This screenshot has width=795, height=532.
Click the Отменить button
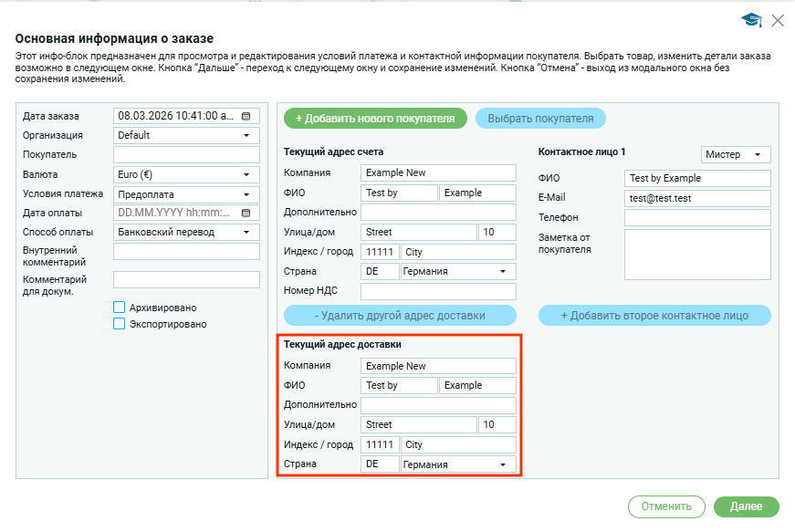tap(666, 506)
